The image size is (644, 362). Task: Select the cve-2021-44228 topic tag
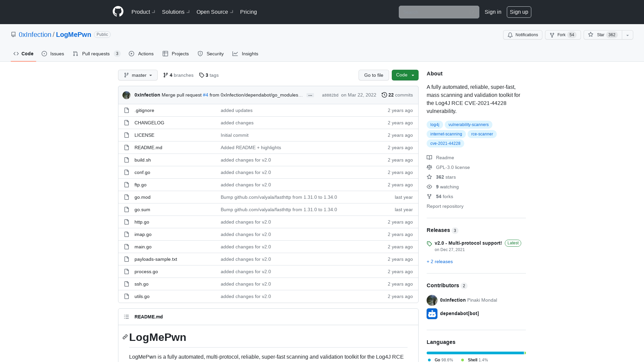[445, 143]
